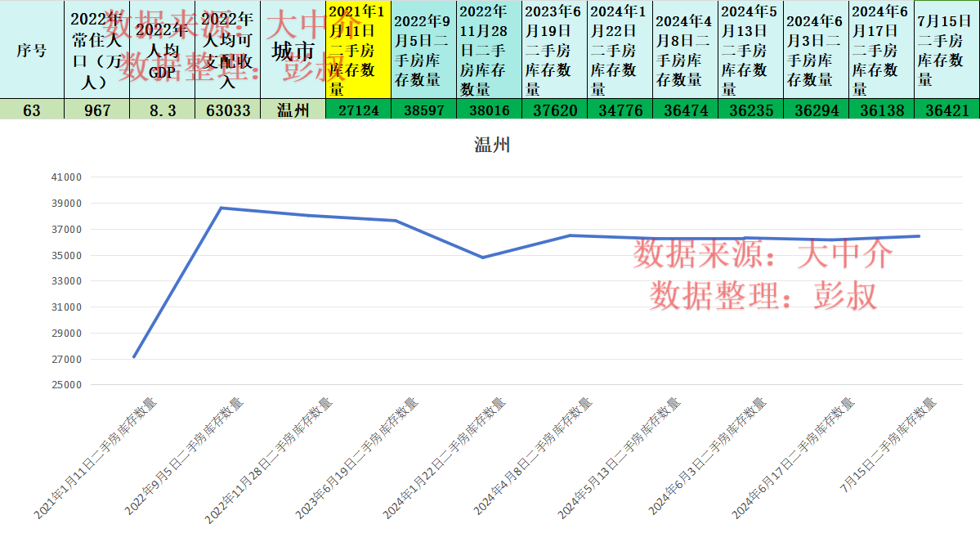Select the y-axis label 33000
Image resolution: width=980 pixels, height=533 pixels.
pos(66,281)
